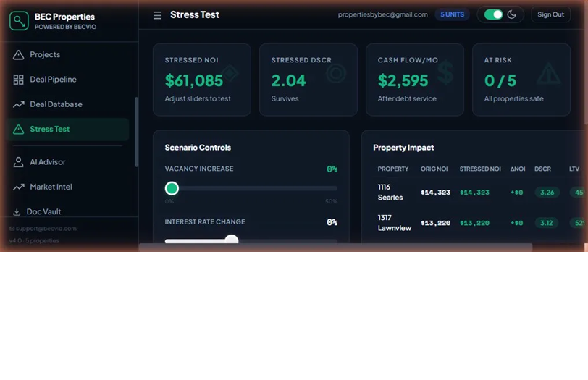Click the 1317 Lawnview property row name

point(394,223)
